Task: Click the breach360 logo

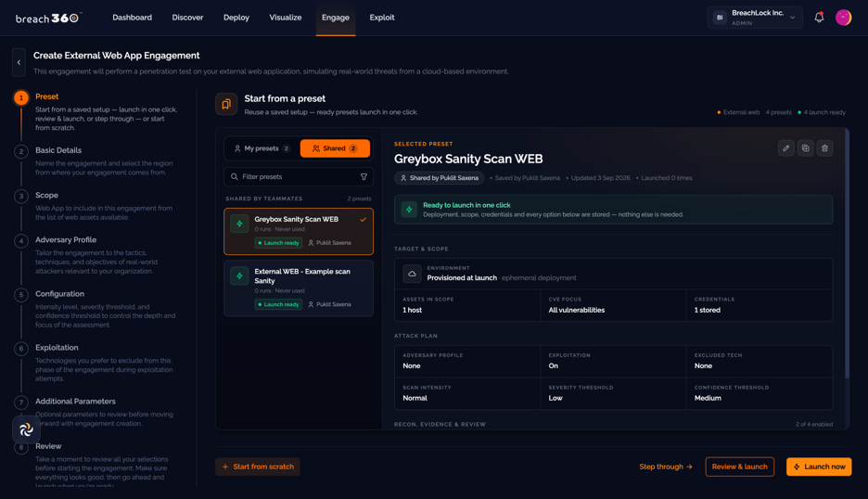Action: [x=49, y=18]
